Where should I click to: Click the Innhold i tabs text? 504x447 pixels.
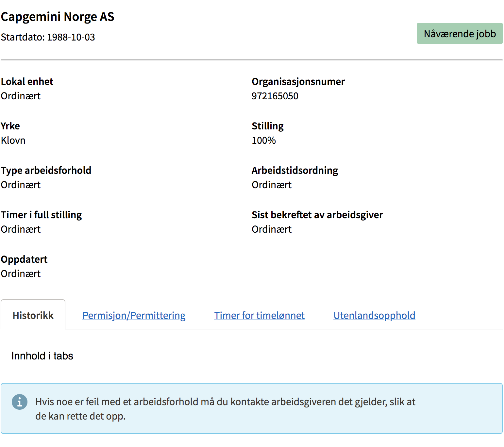(42, 356)
